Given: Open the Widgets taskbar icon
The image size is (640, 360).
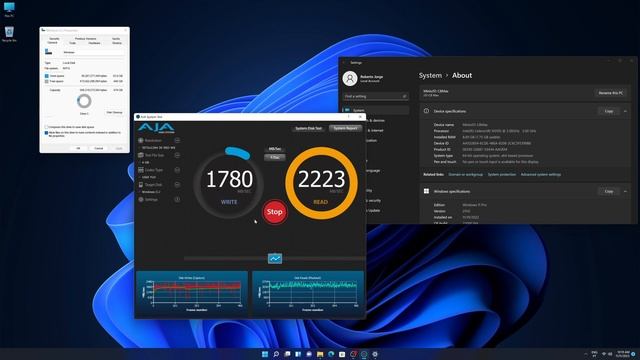Looking at the screenshot, I should click(298, 354).
